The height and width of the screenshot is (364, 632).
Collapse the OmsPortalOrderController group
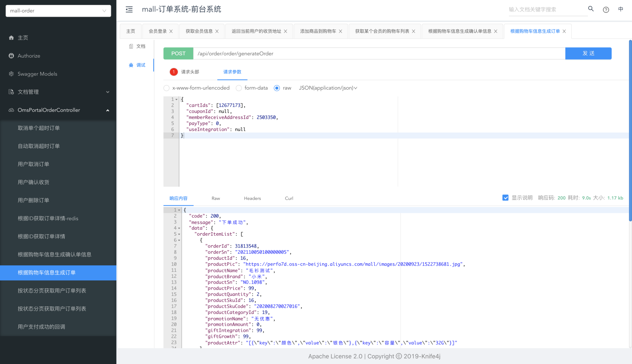click(x=108, y=110)
